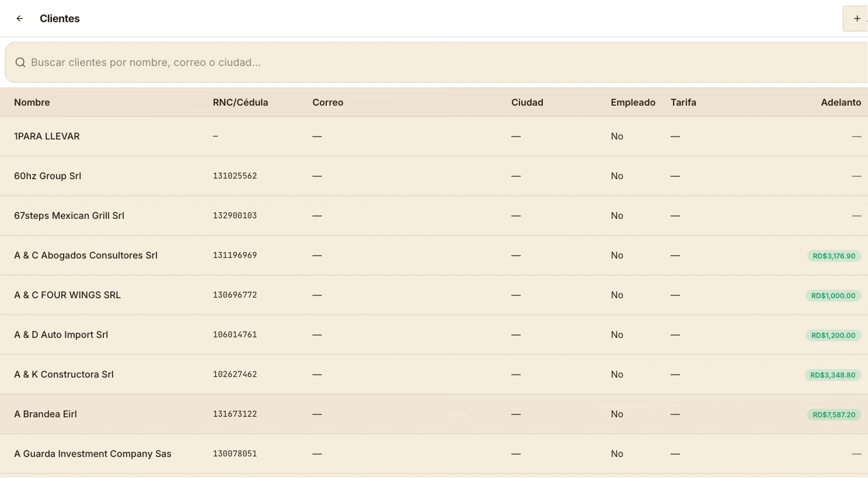Click Empleado 'No' for 60hz Group Srl
The width and height of the screenshot is (868, 478).
[x=617, y=176]
